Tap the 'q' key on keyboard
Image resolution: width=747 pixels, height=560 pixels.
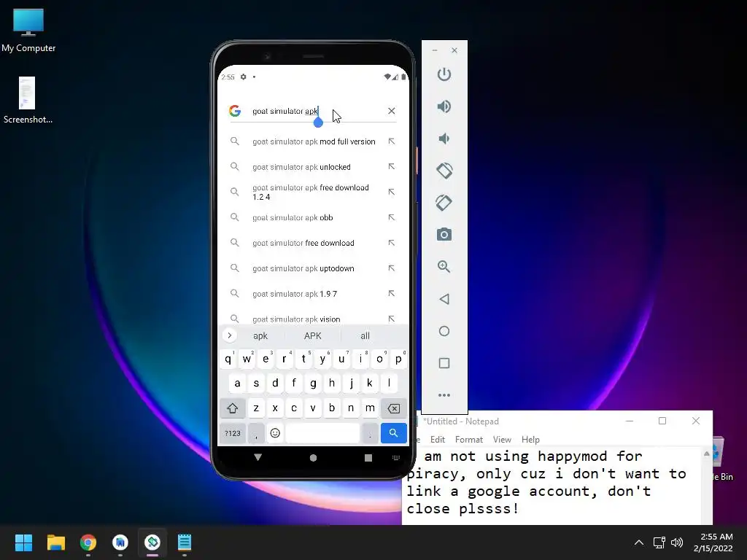coord(228,359)
